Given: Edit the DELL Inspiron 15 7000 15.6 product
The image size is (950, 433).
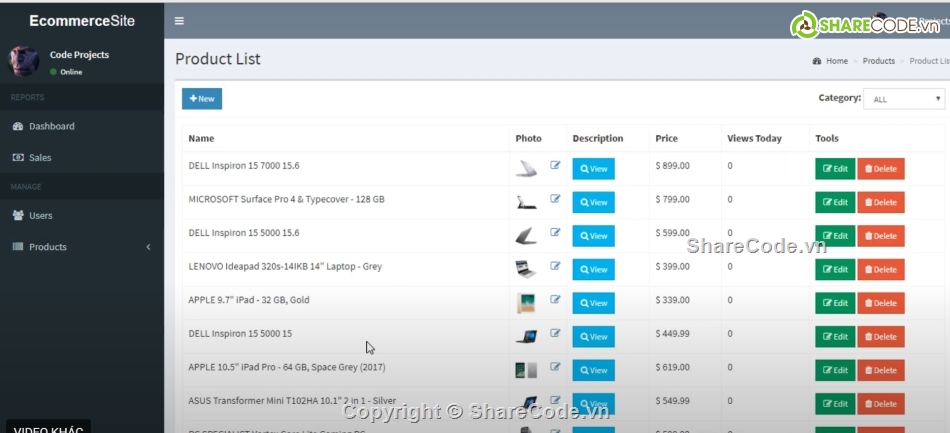Looking at the screenshot, I should 835,169.
